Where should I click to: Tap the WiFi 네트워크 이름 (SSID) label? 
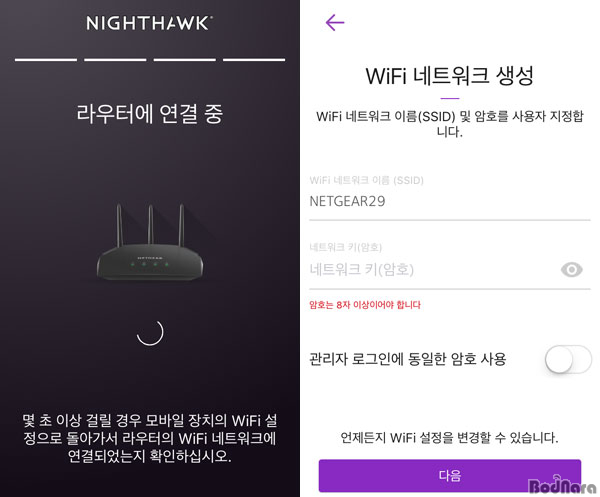[366, 180]
